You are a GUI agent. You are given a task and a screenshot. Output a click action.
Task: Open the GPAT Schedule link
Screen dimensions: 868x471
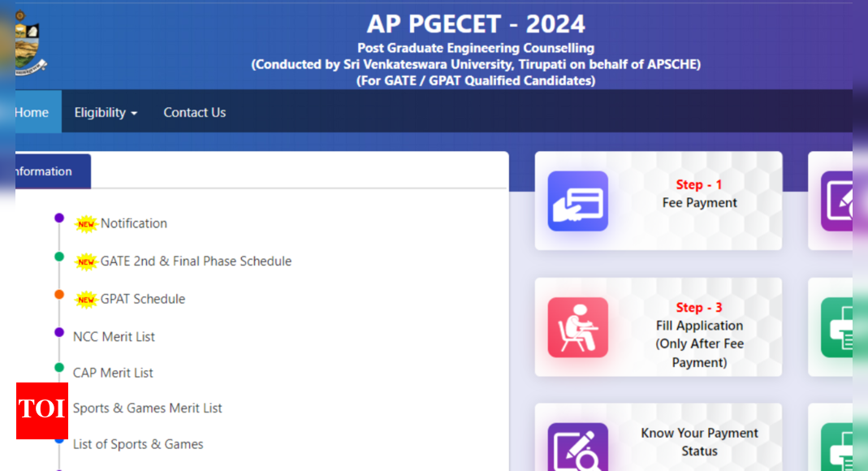tap(143, 298)
